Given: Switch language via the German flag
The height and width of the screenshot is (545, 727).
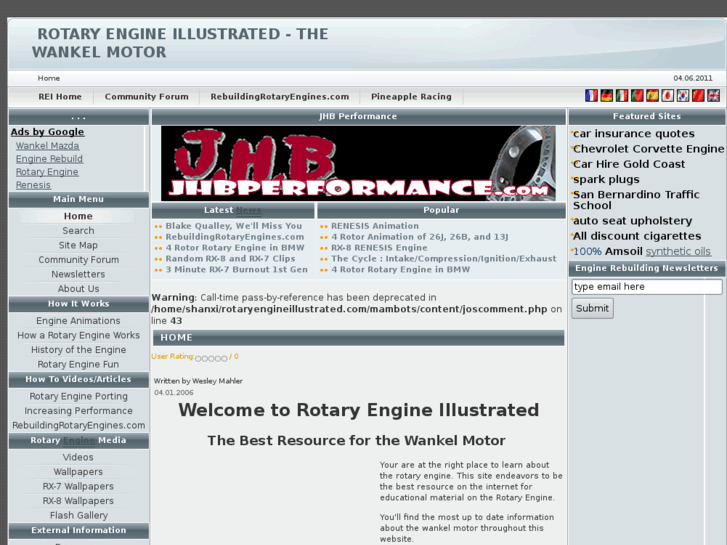Looking at the screenshot, I should click(x=606, y=96).
